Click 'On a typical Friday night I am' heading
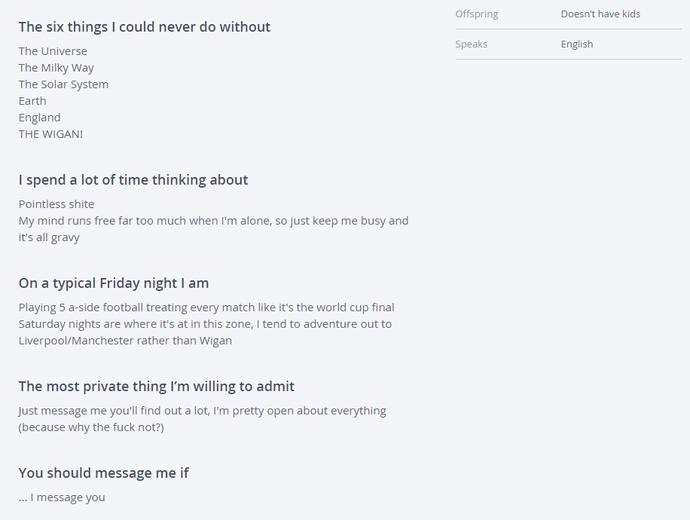690x520 pixels. tap(114, 284)
